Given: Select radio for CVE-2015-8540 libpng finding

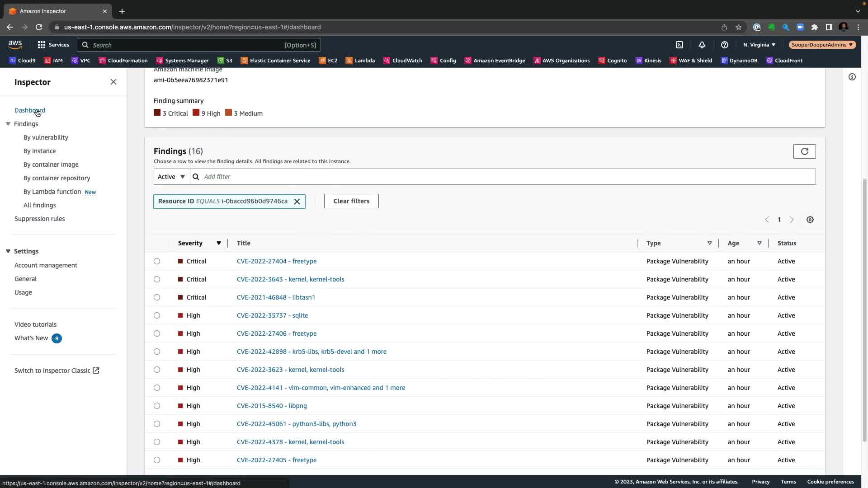Looking at the screenshot, I should 157,406.
